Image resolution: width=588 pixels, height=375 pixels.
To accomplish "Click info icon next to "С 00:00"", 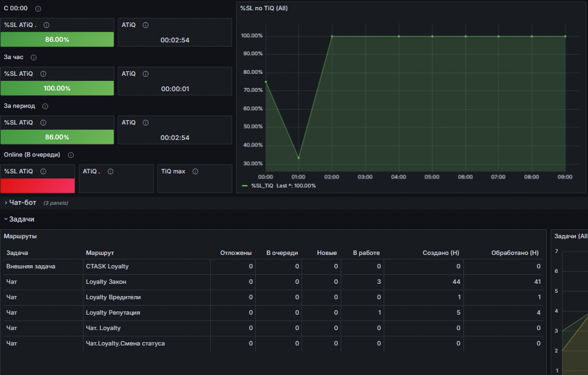I will [x=38, y=8].
